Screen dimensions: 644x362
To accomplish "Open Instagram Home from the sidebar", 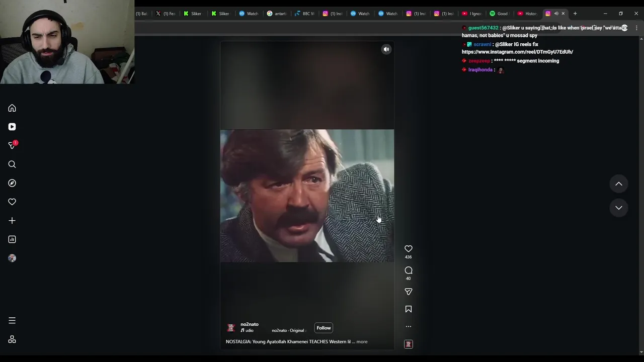I will click(x=12, y=108).
